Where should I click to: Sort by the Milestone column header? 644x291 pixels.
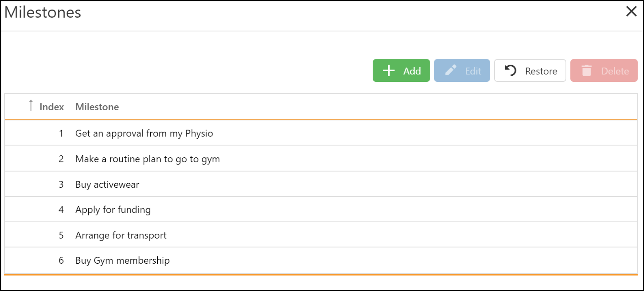click(x=97, y=107)
